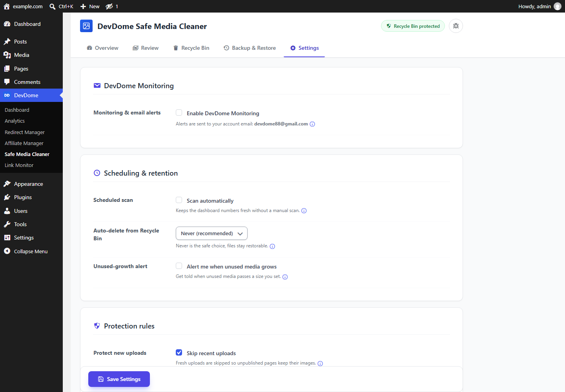
Task: Click the 'Protect new uploads' label
Action: coord(120,353)
